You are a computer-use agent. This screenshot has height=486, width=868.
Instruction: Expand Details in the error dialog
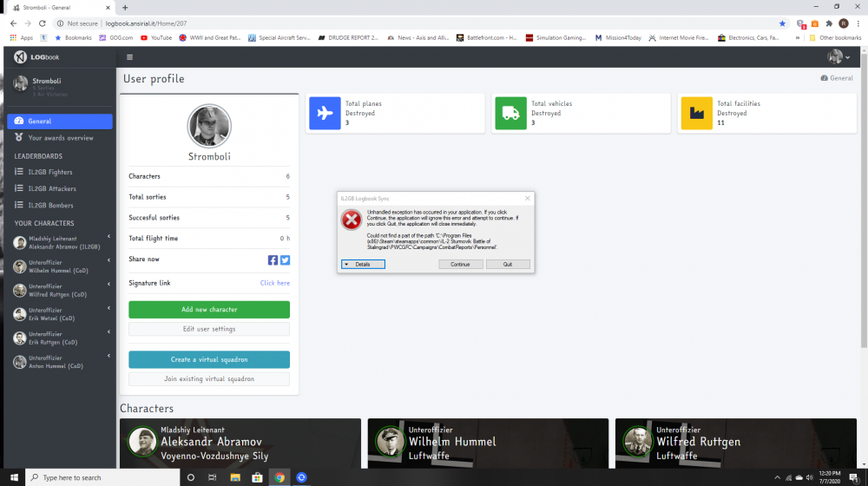(x=363, y=264)
